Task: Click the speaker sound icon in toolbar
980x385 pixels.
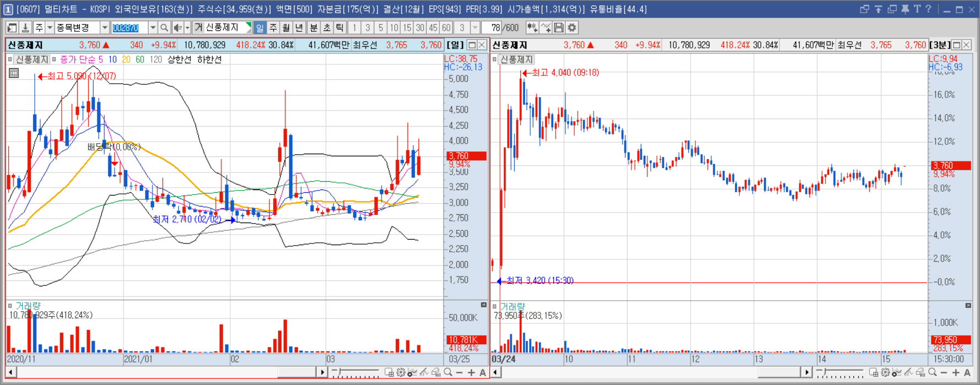Action: 177,28
